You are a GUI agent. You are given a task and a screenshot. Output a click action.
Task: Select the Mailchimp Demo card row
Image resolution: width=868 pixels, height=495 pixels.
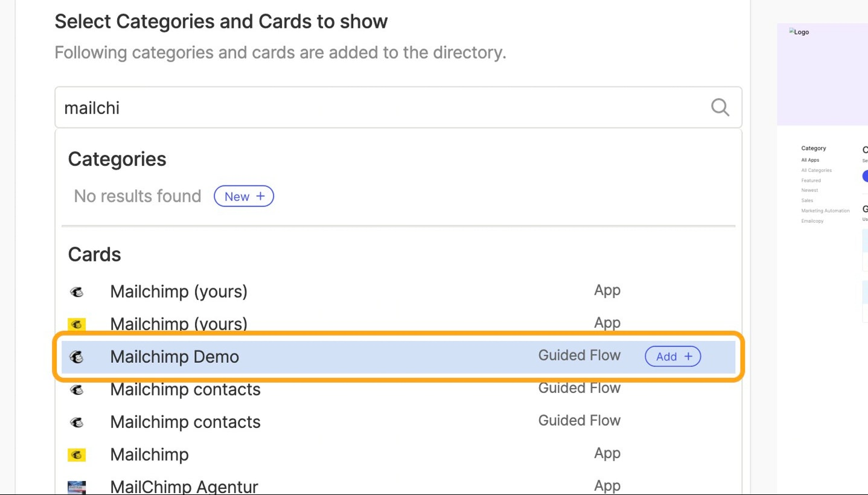[x=398, y=357]
